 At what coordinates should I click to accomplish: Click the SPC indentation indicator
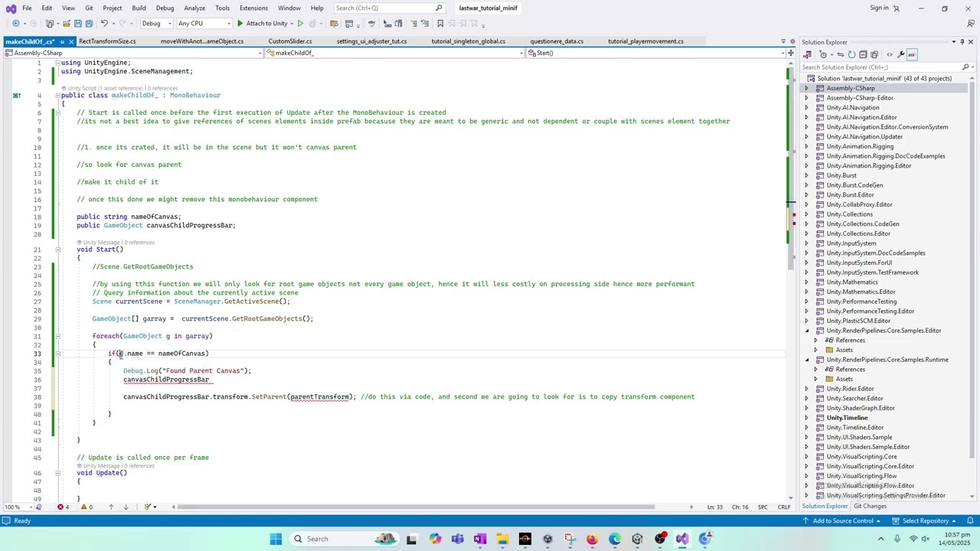coord(763,507)
